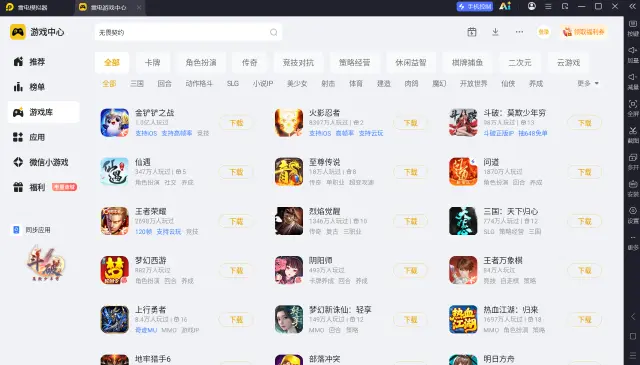Viewport: 640px width, 365px height.
Task: Toggle 全屏 fullscreen mode
Action: click(x=633, y=108)
